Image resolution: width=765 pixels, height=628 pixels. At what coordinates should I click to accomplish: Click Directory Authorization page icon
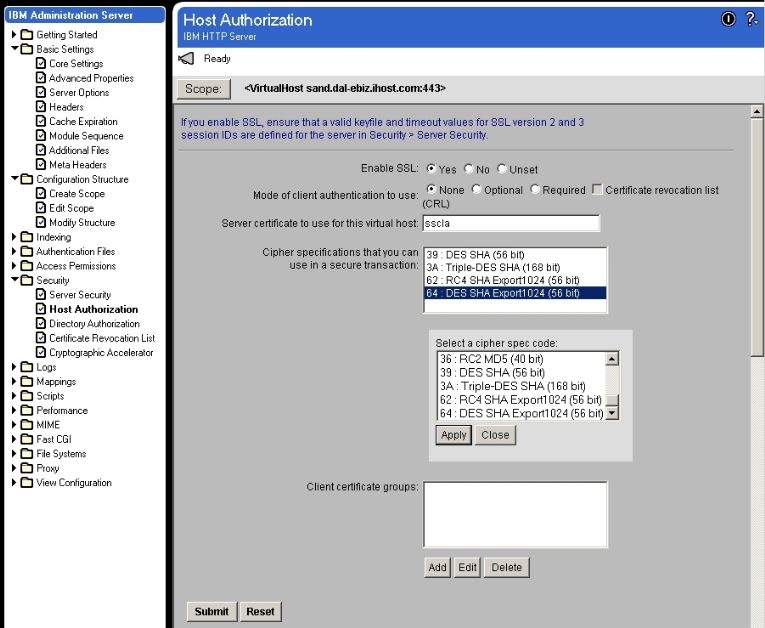[x=41, y=323]
